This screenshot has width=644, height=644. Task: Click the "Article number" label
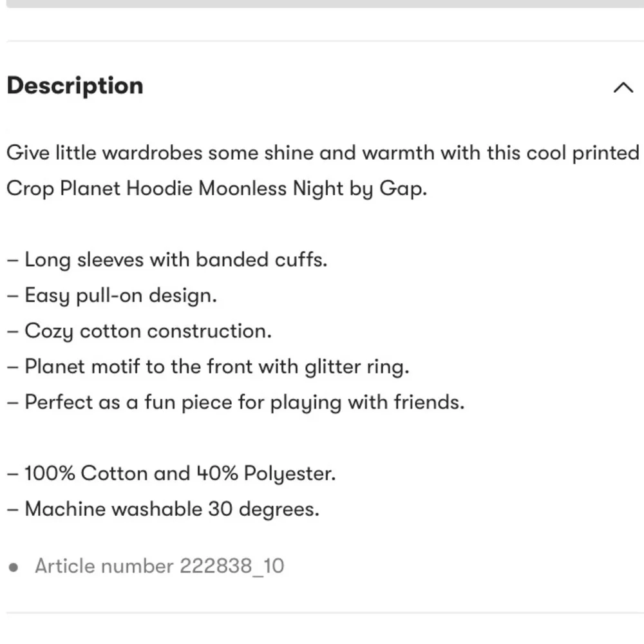[104, 566]
